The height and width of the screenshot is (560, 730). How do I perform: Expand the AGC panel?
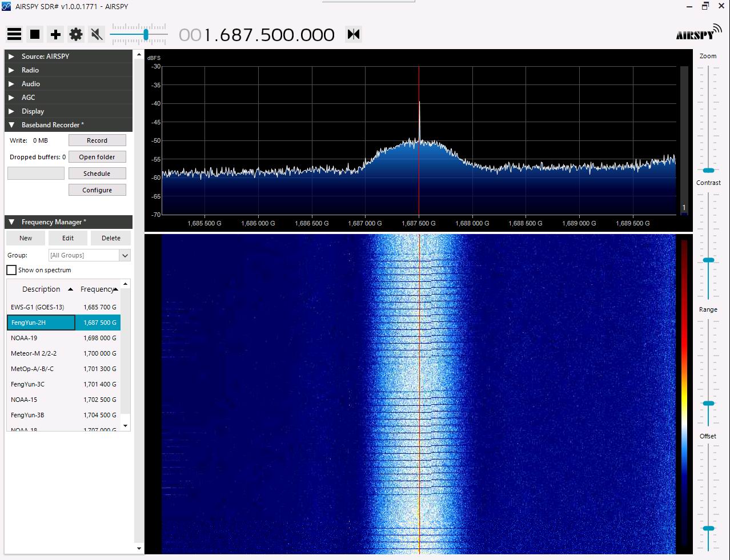point(69,97)
